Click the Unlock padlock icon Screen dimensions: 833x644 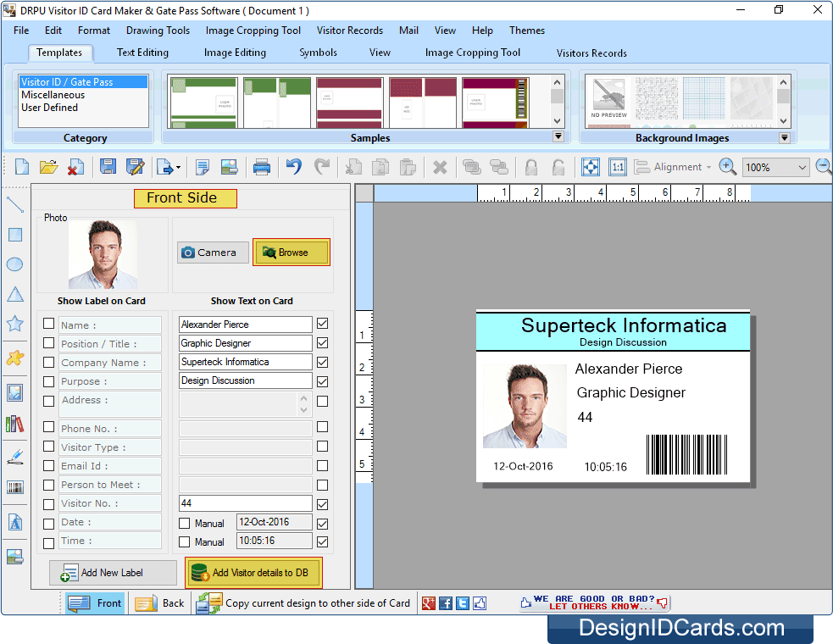pyautogui.click(x=558, y=168)
